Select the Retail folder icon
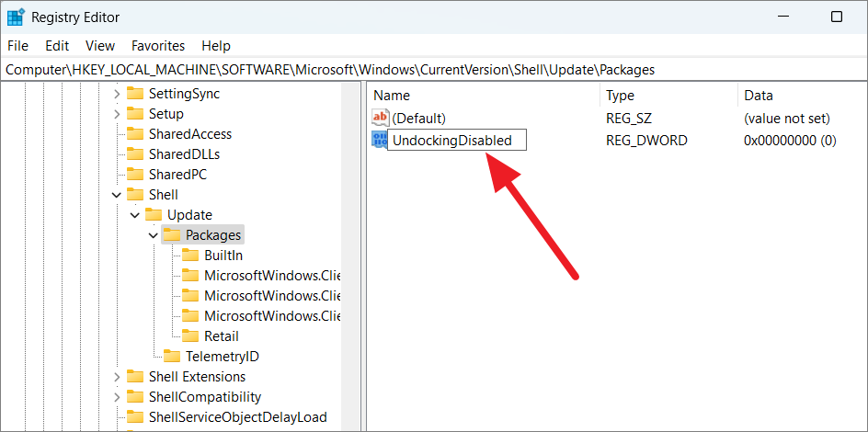 (x=190, y=336)
